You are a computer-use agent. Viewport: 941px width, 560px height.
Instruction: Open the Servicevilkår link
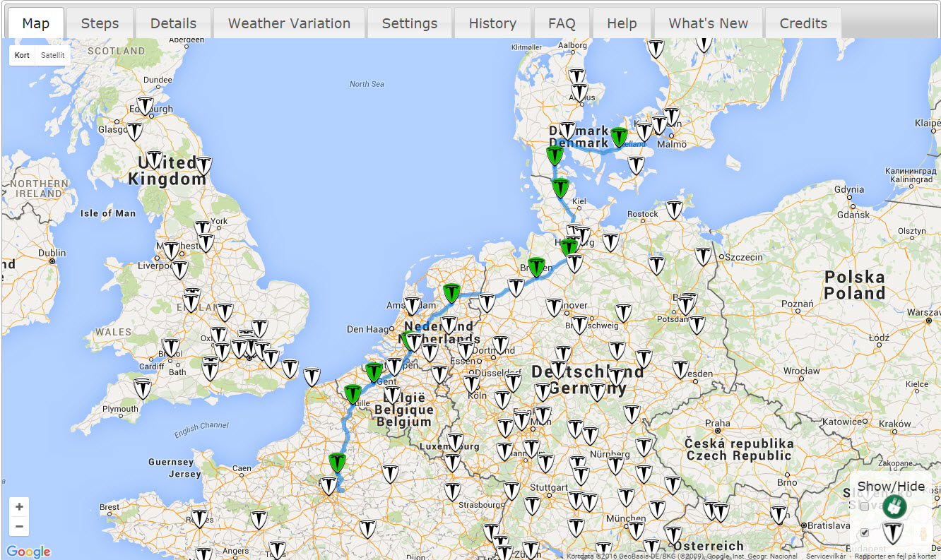[x=826, y=556]
